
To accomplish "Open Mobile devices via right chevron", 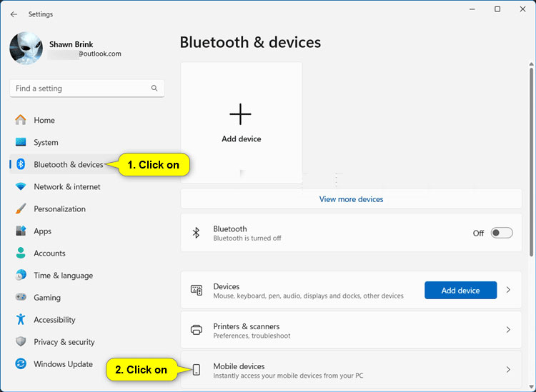I will point(508,370).
